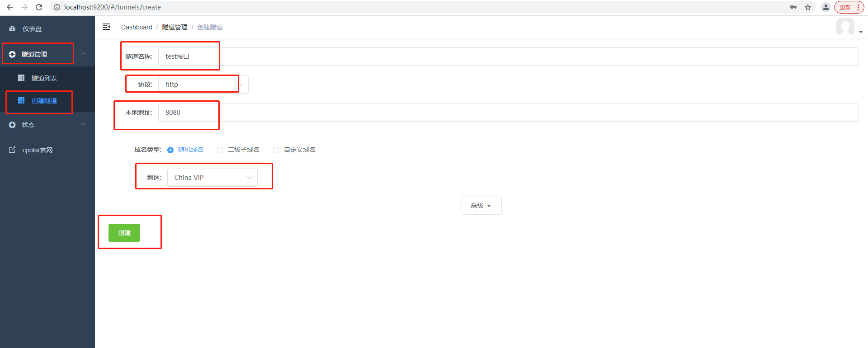The height and width of the screenshot is (348, 868).
Task: Click the saved passwords key icon
Action: (x=793, y=7)
